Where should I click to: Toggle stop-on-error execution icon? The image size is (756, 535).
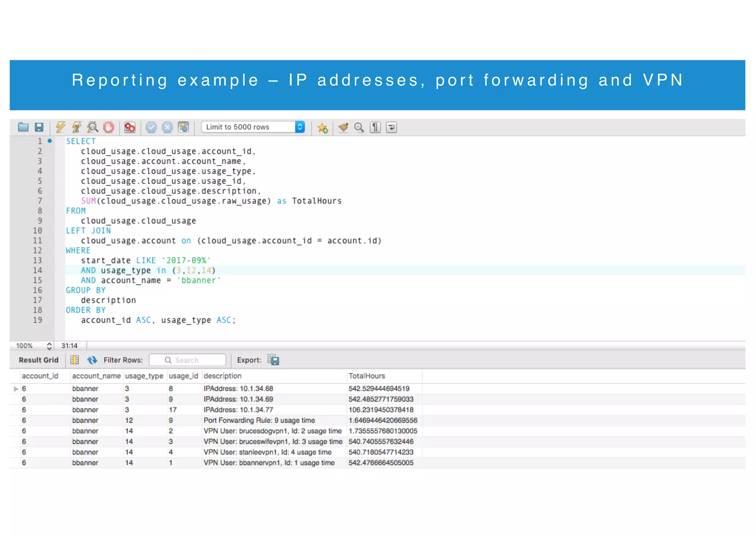coord(130,127)
